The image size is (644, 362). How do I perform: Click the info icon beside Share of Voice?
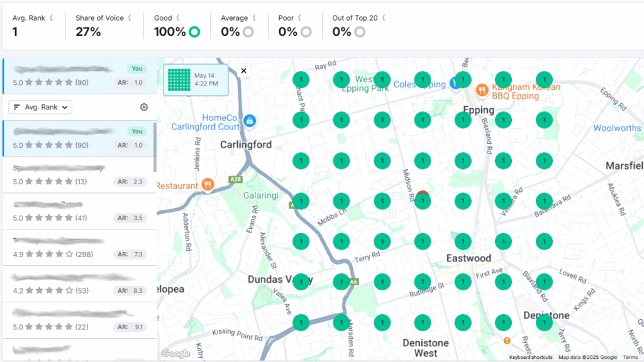130,18
